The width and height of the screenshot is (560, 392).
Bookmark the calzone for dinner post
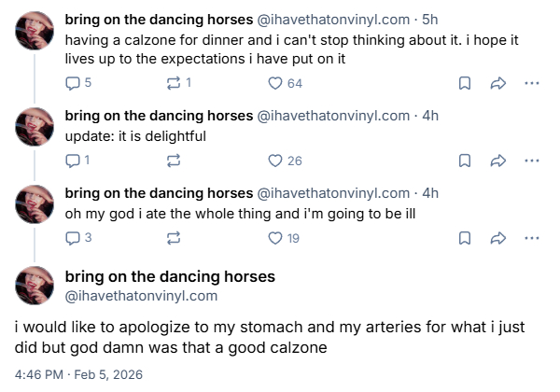click(464, 83)
